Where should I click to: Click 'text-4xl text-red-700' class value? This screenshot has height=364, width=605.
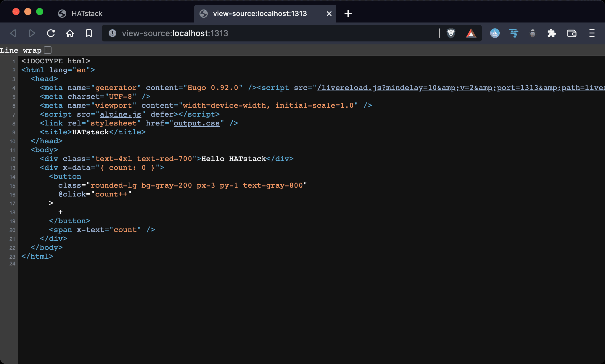click(144, 159)
